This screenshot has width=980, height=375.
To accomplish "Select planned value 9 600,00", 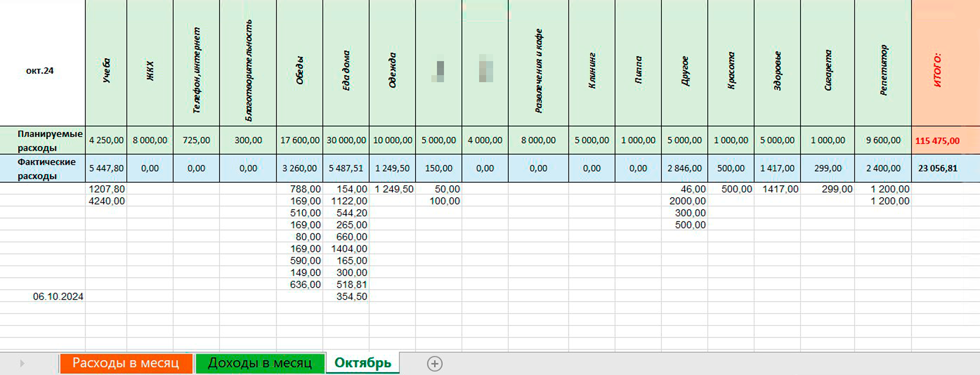I will [883, 140].
